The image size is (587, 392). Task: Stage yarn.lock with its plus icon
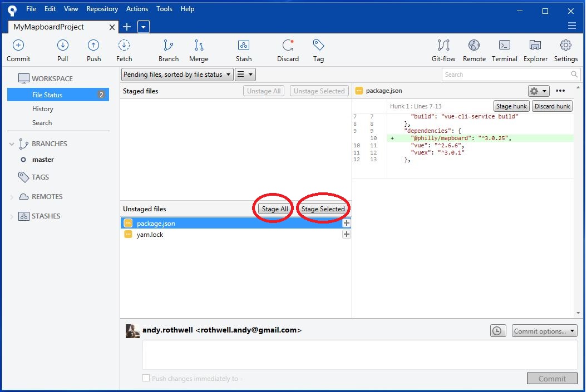[x=346, y=234]
